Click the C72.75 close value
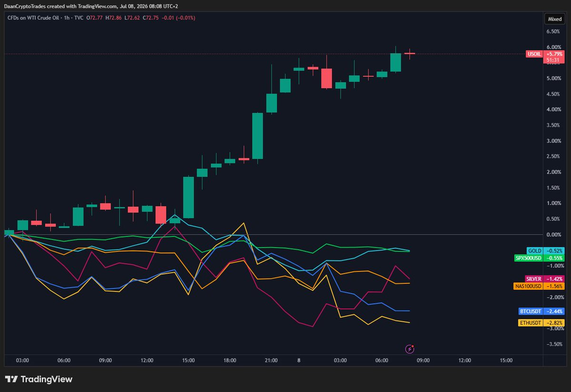 (151, 18)
